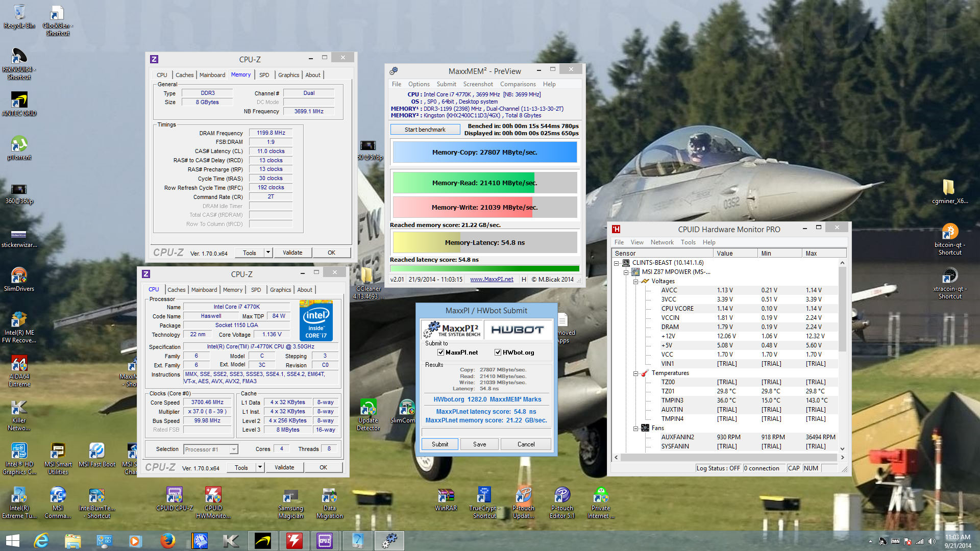The height and width of the screenshot is (551, 980).
Task: Toggle the HWbot.org submit checkbox
Action: (498, 353)
